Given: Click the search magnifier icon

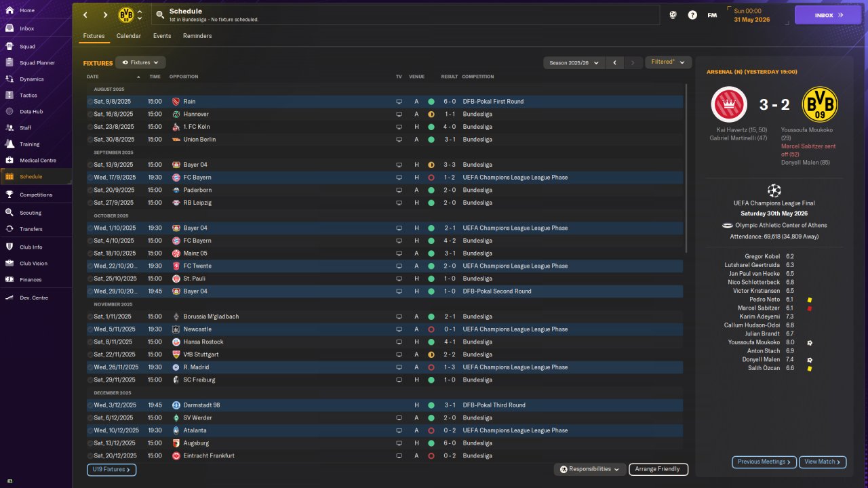Looking at the screenshot, I should click(160, 15).
